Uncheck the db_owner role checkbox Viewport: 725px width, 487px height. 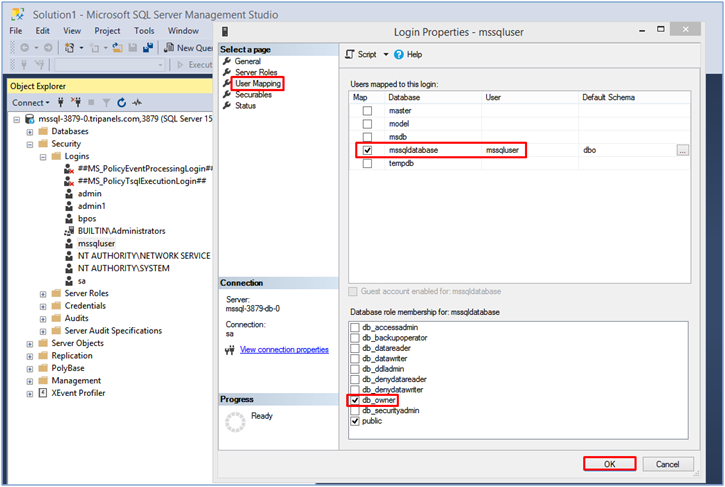point(355,400)
